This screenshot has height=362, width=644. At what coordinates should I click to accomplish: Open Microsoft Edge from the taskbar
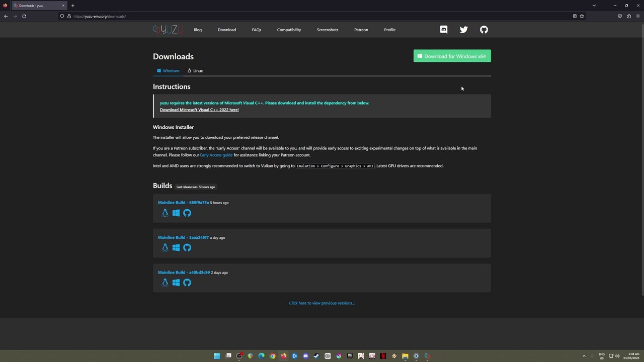click(261, 356)
